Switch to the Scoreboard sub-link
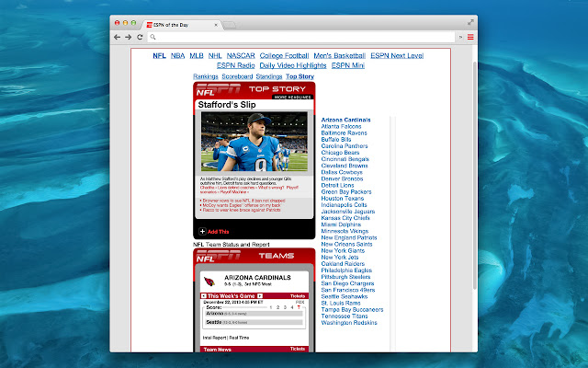588x368 pixels. tap(237, 76)
